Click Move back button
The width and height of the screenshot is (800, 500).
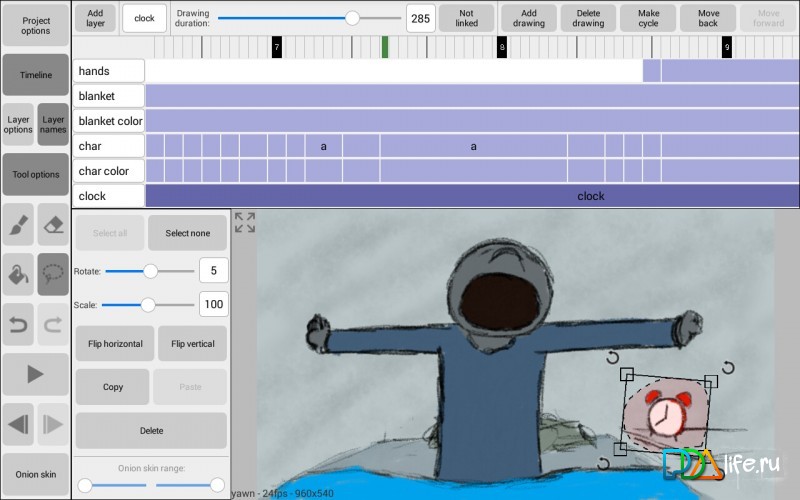[x=708, y=18]
